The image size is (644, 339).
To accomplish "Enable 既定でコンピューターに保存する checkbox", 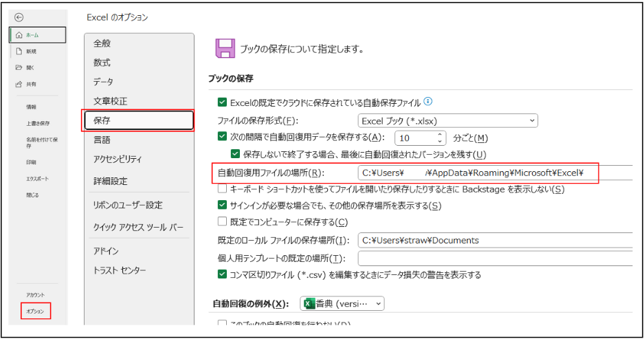I will pos(222,221).
